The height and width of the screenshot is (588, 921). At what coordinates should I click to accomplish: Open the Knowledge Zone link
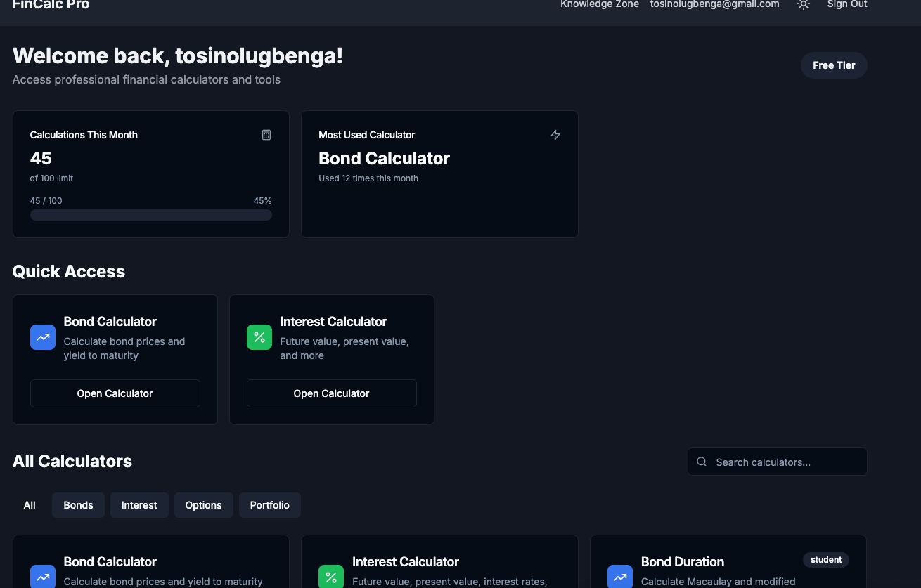pyautogui.click(x=600, y=4)
